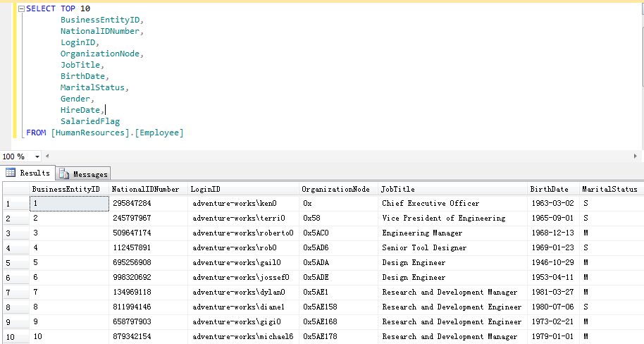Image resolution: width=644 pixels, height=344 pixels.
Task: Click JobTitle cell Engineering Manager
Action: [452, 233]
